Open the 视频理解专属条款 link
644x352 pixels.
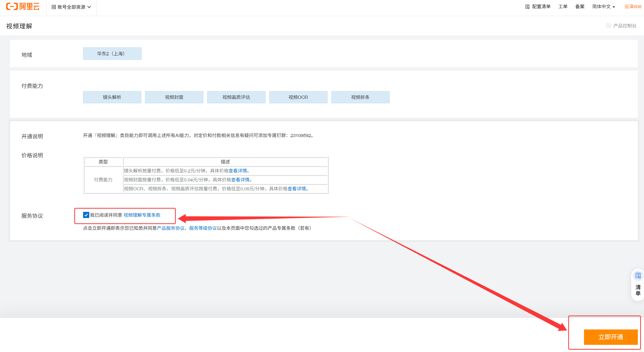coord(142,215)
